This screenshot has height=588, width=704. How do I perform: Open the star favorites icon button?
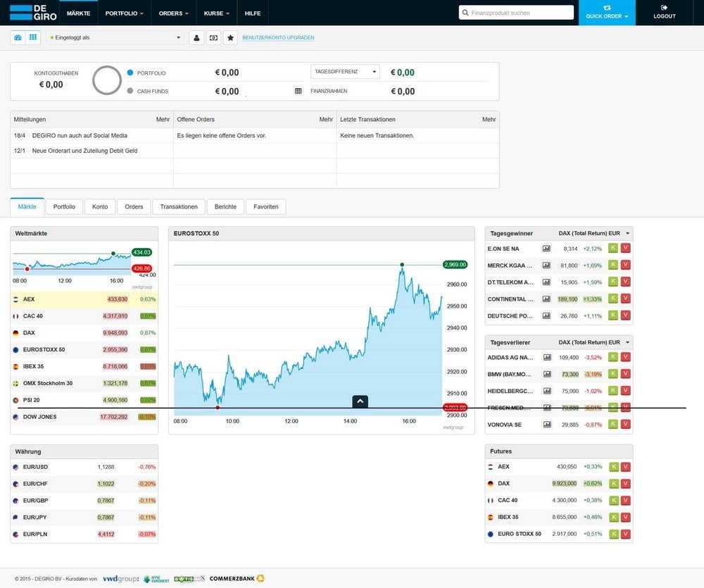click(230, 38)
